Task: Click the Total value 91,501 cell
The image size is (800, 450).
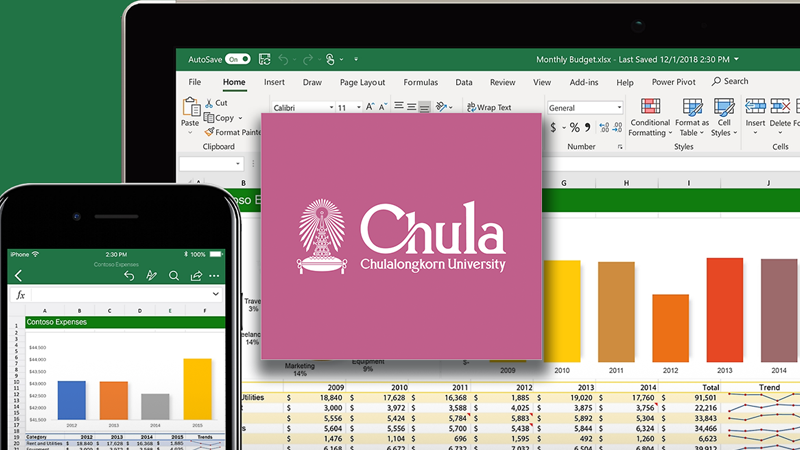Action: click(690, 397)
